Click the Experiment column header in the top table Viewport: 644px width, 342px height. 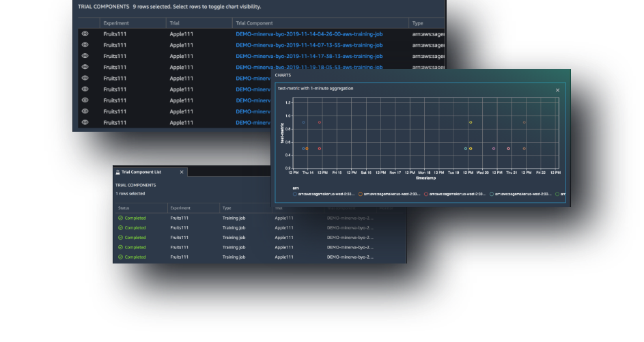[116, 23]
